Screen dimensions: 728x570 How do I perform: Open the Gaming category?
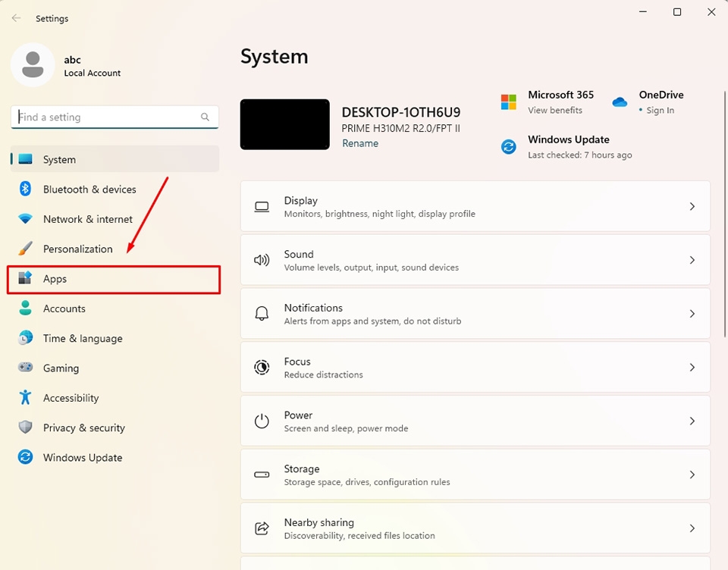coord(115,368)
